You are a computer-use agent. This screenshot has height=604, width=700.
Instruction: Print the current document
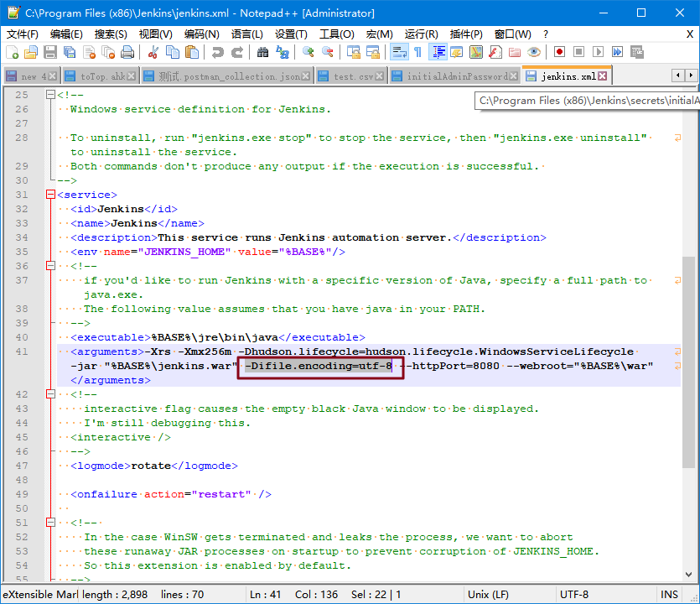(127, 52)
